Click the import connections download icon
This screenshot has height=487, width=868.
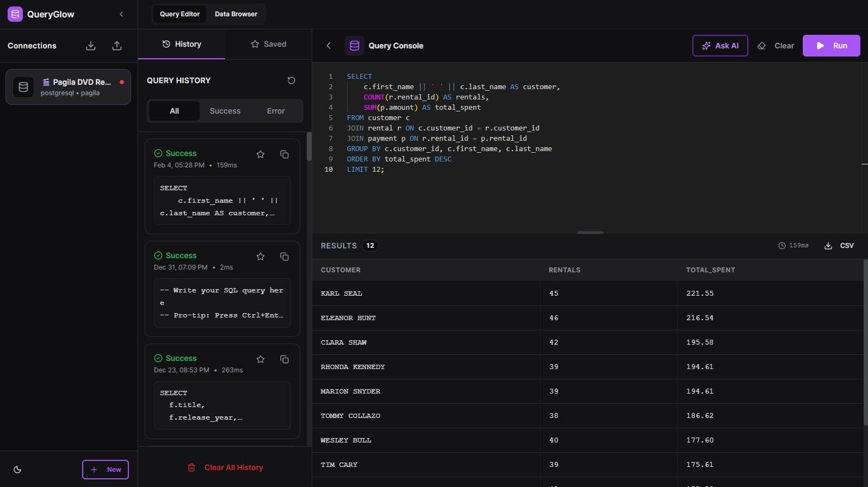coord(91,46)
